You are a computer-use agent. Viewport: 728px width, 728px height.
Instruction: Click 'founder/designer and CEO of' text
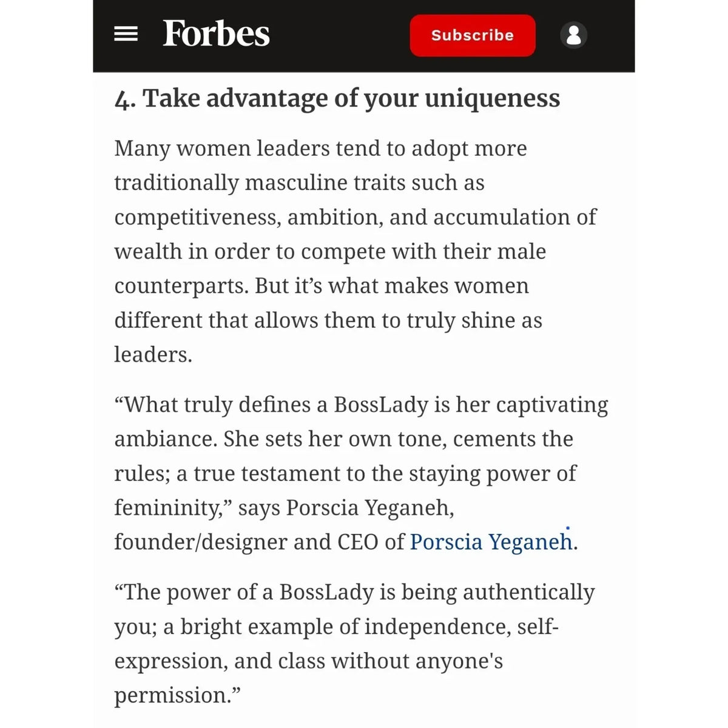click(x=259, y=541)
